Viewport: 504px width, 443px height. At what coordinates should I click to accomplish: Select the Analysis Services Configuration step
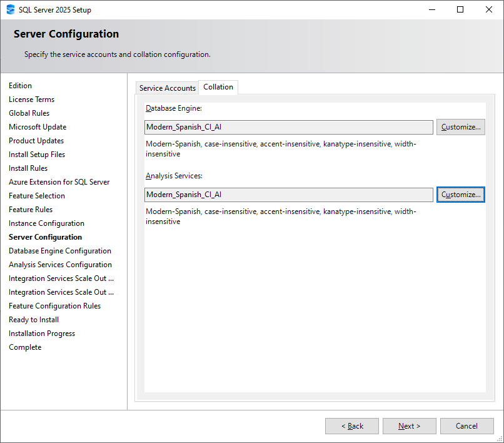pyautogui.click(x=60, y=265)
